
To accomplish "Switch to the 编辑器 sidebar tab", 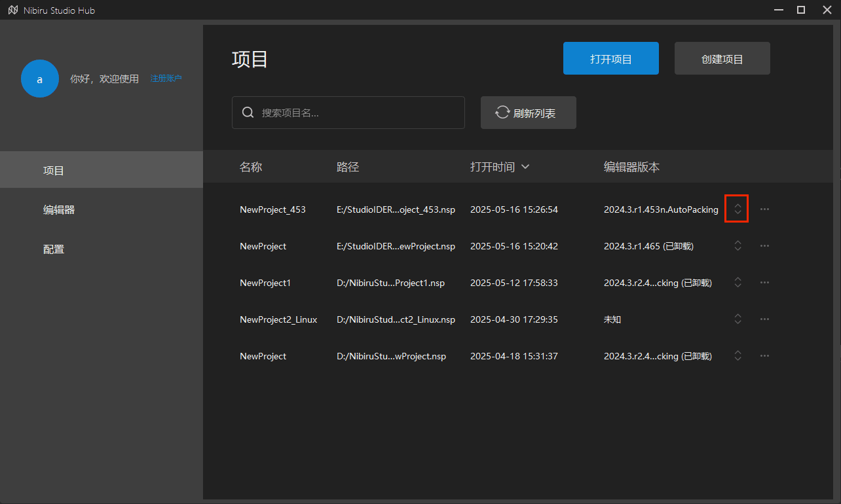I will [59, 210].
